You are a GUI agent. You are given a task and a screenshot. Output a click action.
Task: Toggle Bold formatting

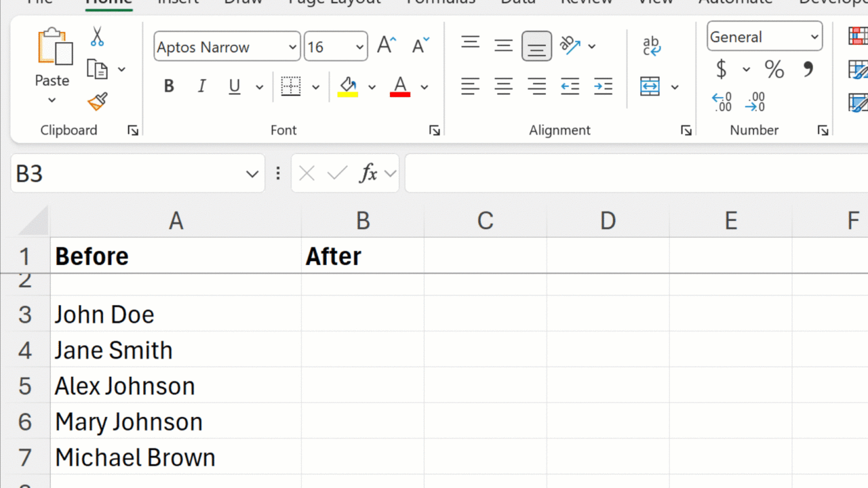point(170,87)
